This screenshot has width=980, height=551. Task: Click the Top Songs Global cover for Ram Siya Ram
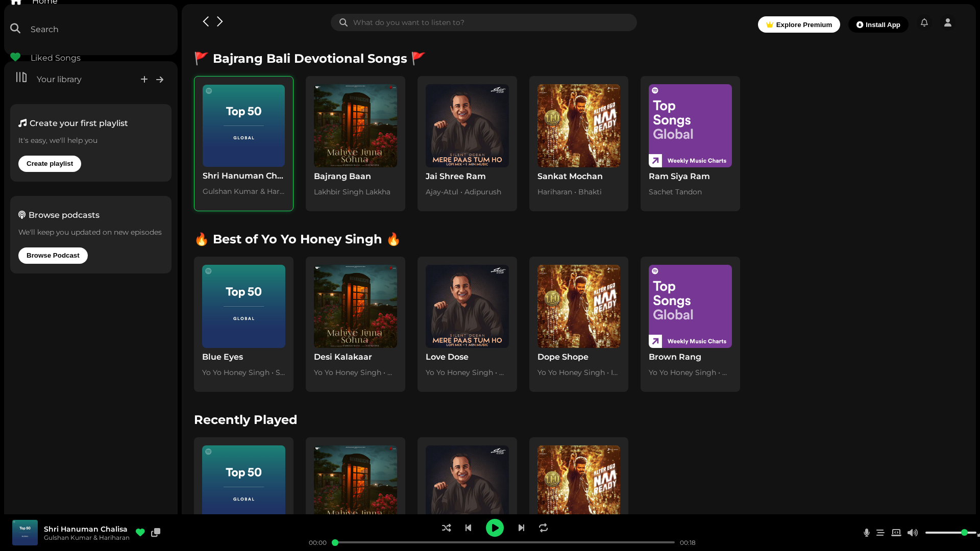click(690, 126)
